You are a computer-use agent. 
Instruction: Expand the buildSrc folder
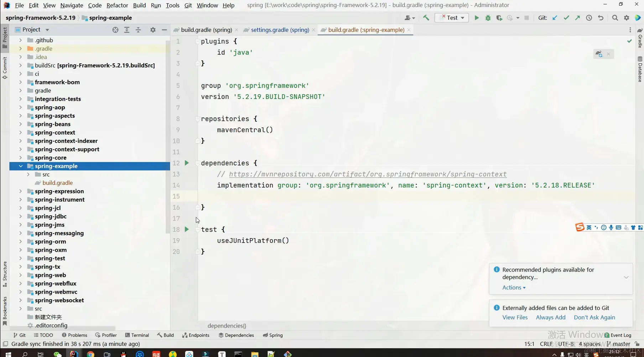click(20, 65)
